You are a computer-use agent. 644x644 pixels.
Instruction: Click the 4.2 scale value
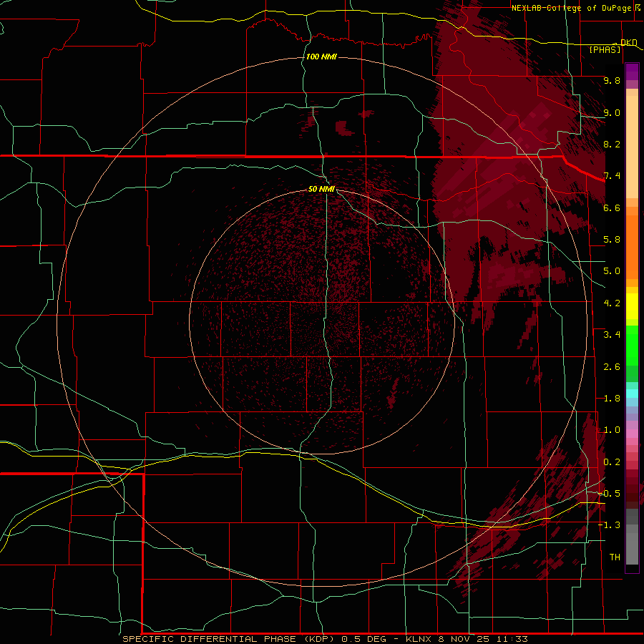[612, 303]
